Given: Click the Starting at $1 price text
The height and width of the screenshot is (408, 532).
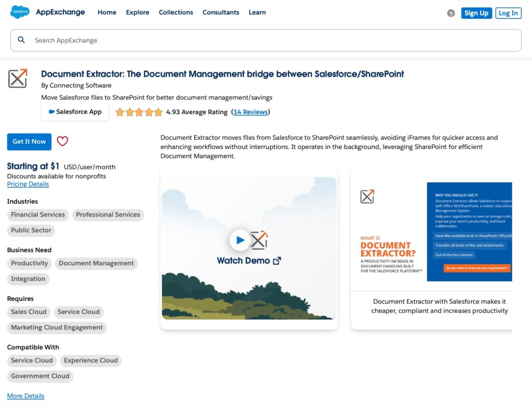Looking at the screenshot, I should [x=33, y=167].
